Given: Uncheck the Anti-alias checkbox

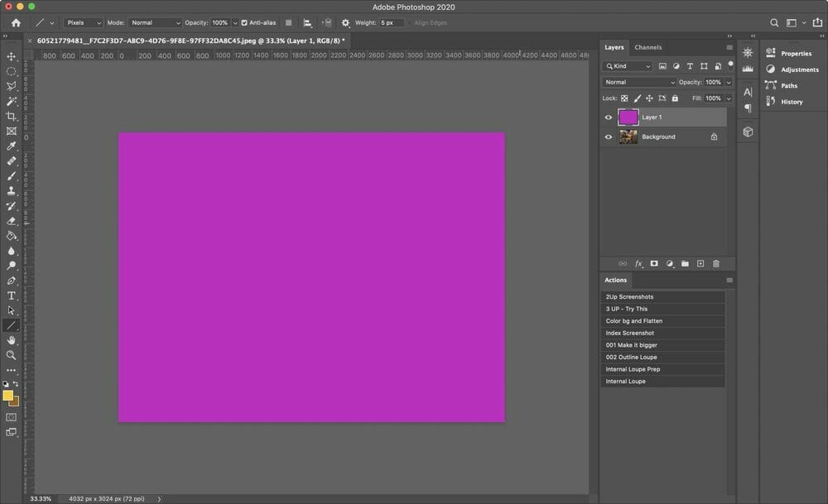Looking at the screenshot, I should coord(244,22).
